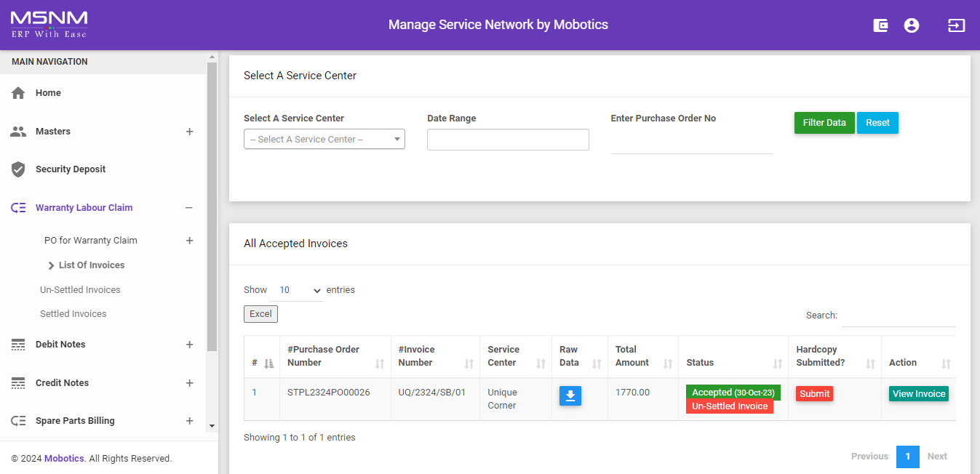980x474 pixels.
Task: Click the Home icon in sidebar
Action: click(18, 93)
